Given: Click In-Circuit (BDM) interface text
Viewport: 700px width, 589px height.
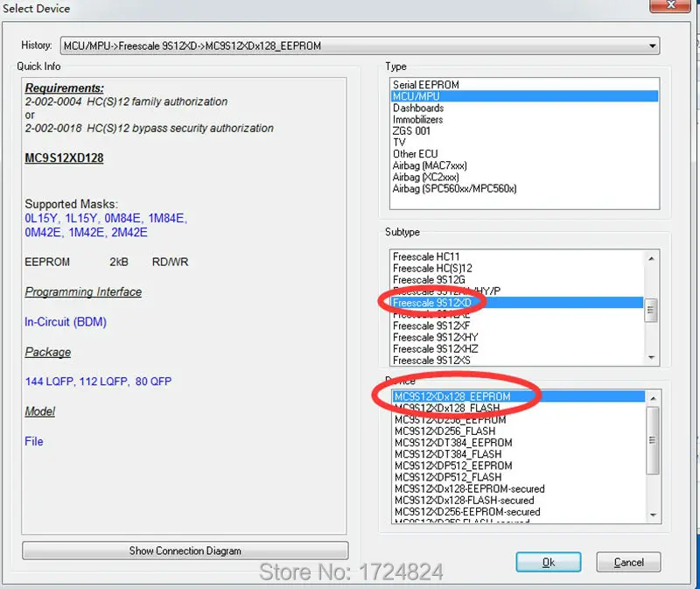Looking at the screenshot, I should pos(66,322).
